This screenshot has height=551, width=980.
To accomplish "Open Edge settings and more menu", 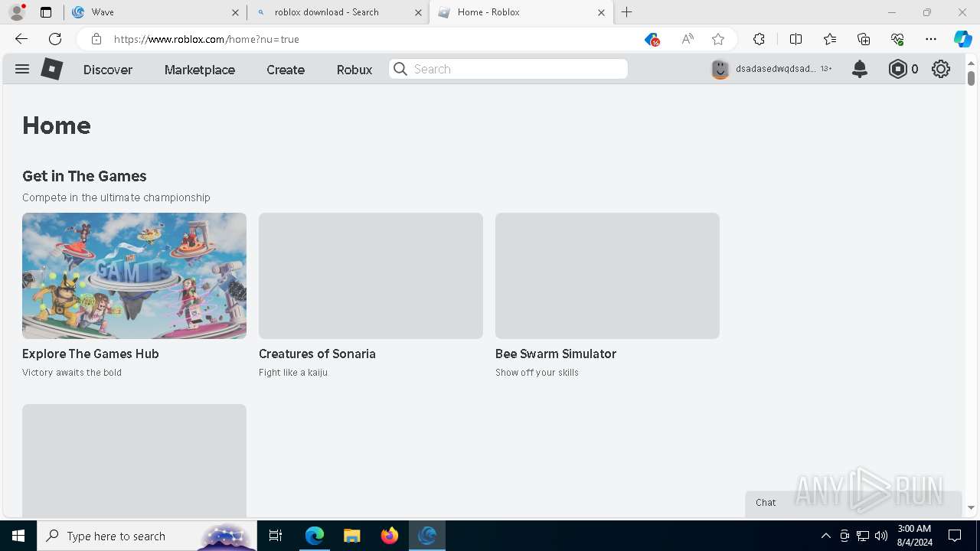I will pos(931,39).
